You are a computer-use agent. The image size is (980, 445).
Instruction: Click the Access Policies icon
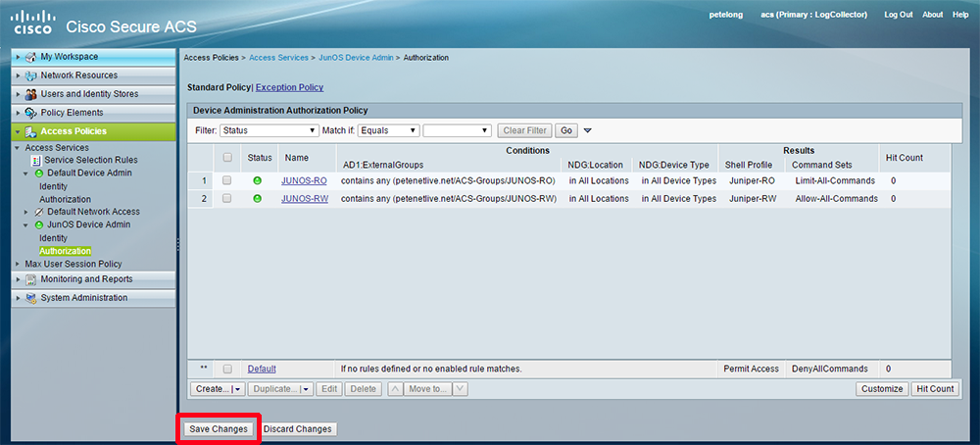30,132
